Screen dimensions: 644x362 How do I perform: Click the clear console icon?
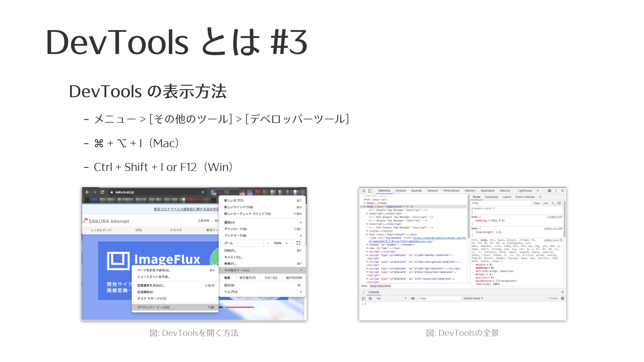[x=370, y=298]
